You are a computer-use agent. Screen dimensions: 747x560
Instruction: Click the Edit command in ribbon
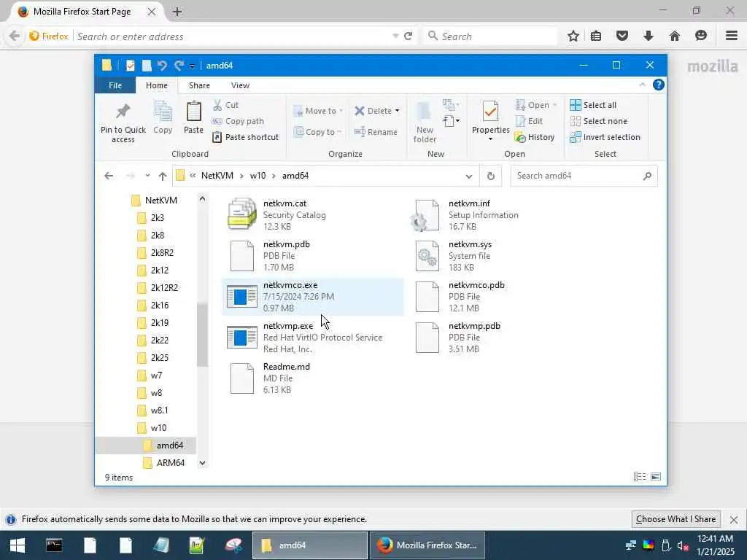coord(529,121)
